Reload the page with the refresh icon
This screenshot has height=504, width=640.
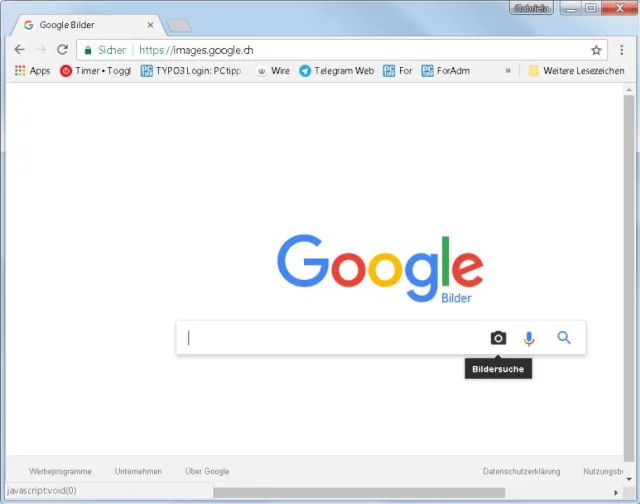tap(62, 50)
